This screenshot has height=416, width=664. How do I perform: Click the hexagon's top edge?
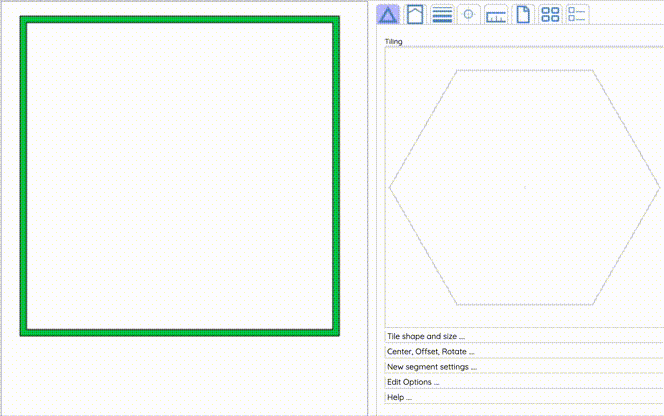point(525,71)
